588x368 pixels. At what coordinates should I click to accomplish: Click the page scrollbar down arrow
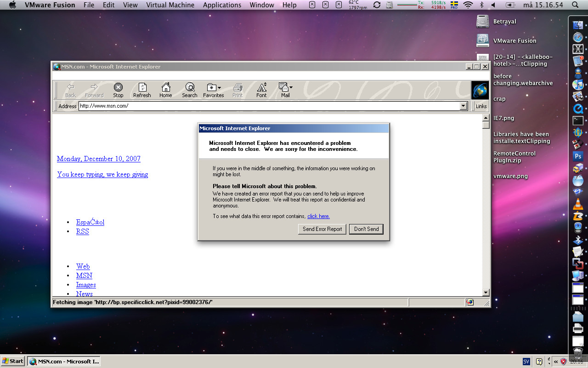[486, 293]
